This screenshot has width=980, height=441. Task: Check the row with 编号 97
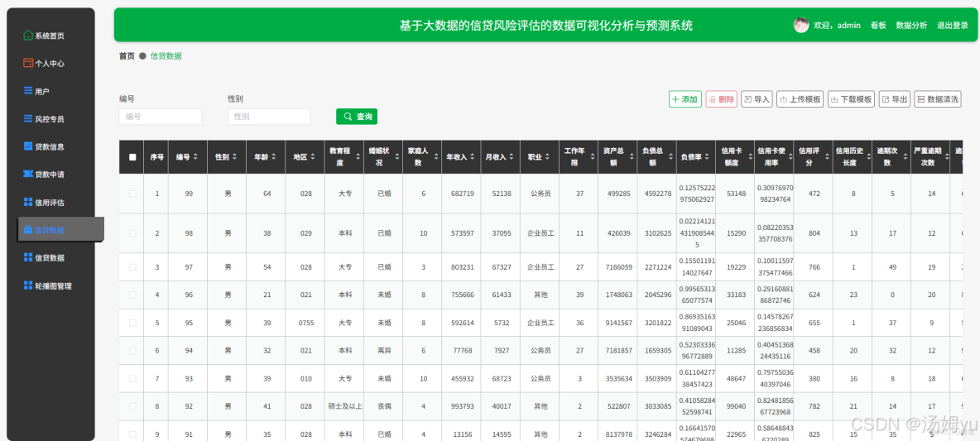[132, 267]
